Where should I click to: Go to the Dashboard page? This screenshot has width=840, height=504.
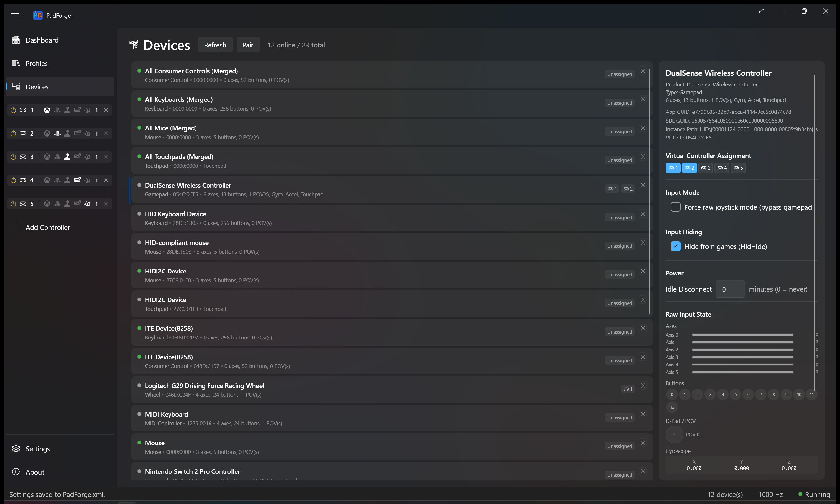(60, 40)
